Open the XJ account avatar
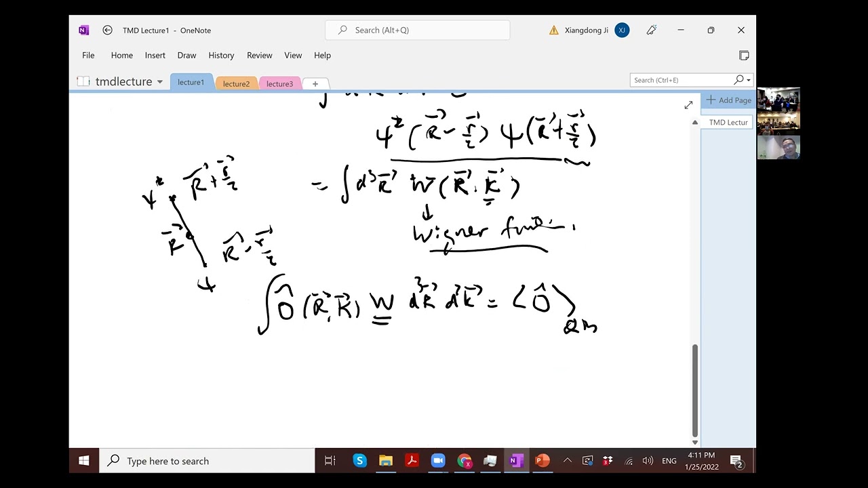This screenshot has width=868, height=488. click(622, 30)
